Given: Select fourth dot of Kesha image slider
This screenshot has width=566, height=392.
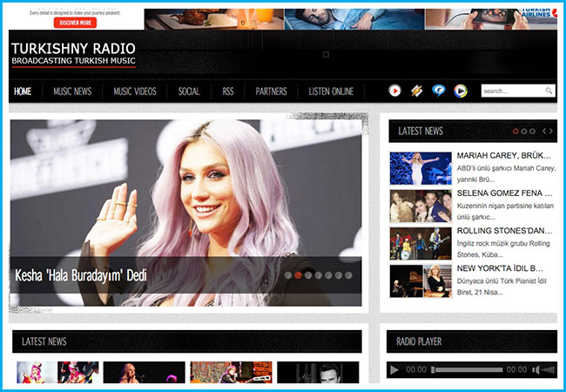Looking at the screenshot, I should click(318, 275).
